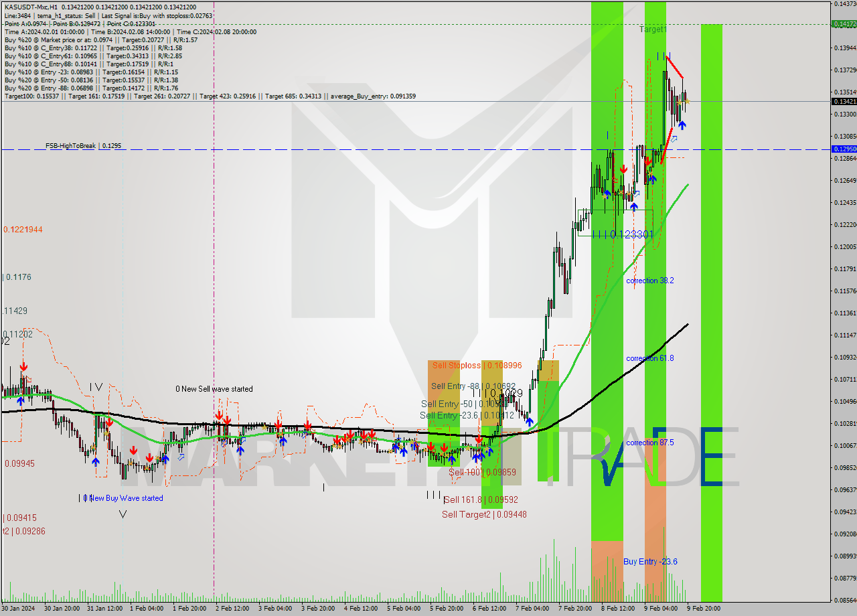Click the 0.09415 level label on left
The image size is (857, 616).
click(x=20, y=518)
